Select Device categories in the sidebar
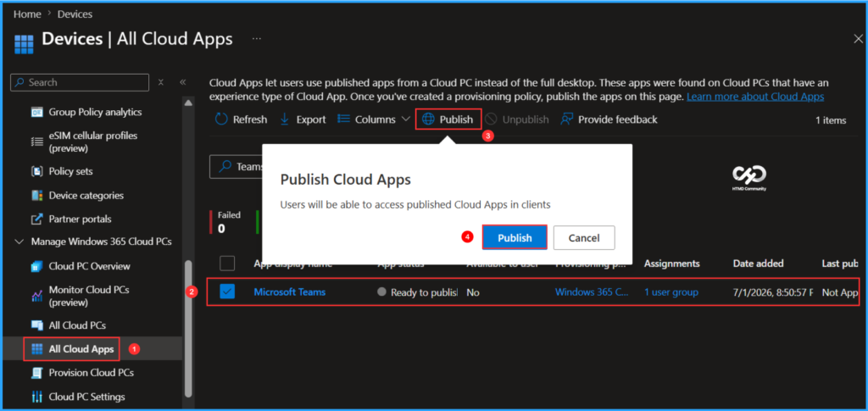Viewport: 868px width, 411px height. [86, 195]
